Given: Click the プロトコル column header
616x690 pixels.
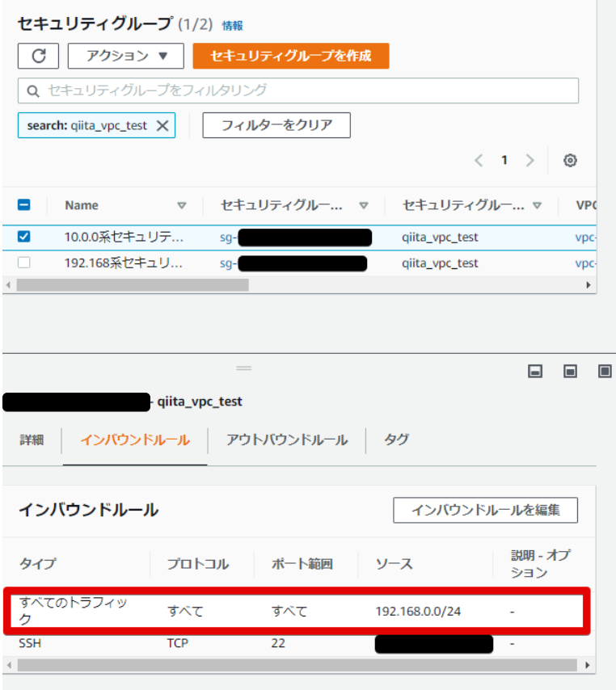Looking at the screenshot, I should 198,564.
